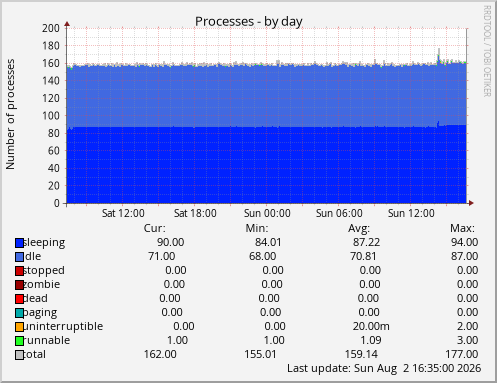
Task: Click the 'Cur:' column header
Action: [x=154, y=228]
